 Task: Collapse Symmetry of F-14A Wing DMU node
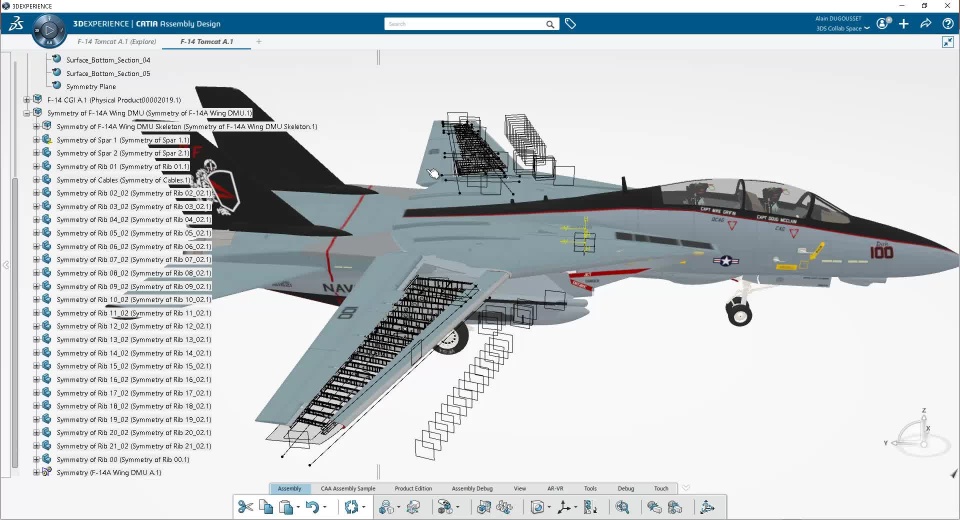click(x=26, y=113)
